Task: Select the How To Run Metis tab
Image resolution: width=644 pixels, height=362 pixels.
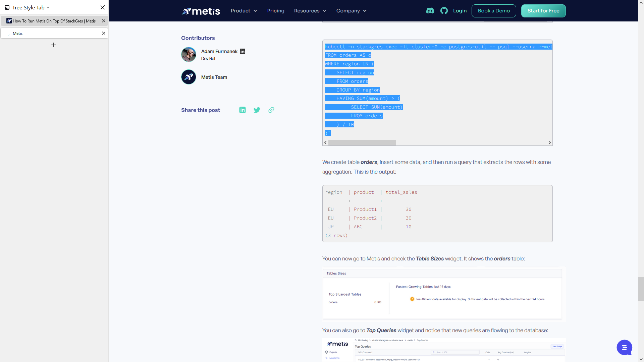Action: point(54,21)
